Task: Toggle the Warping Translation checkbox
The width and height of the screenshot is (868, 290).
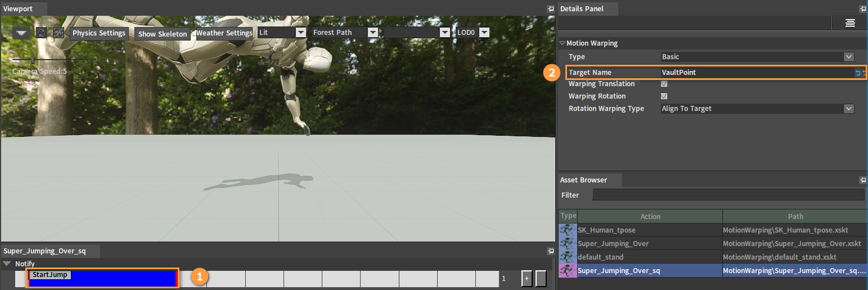Action: (664, 84)
